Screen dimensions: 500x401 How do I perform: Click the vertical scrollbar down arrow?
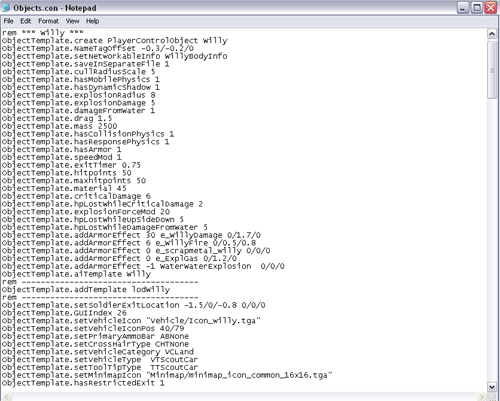(492, 387)
